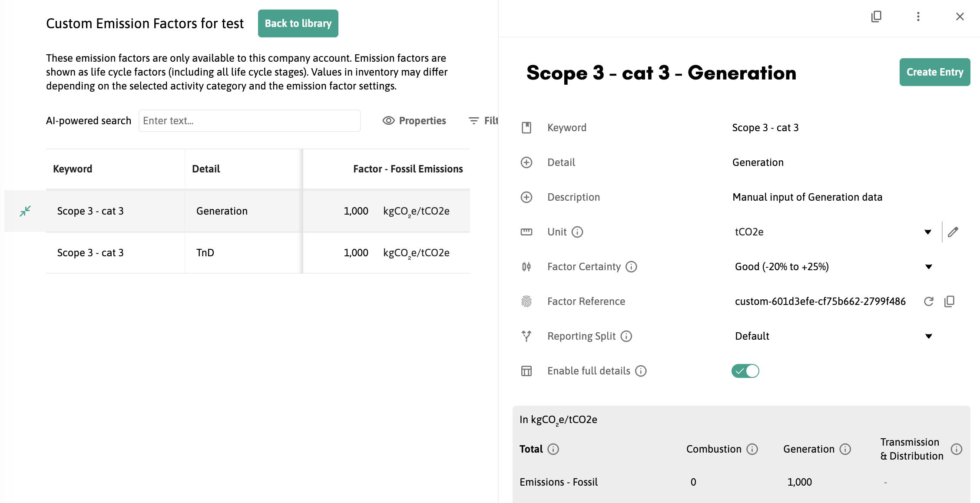Click the Keyword column header
Image resolution: width=980 pixels, height=503 pixels.
click(x=73, y=169)
